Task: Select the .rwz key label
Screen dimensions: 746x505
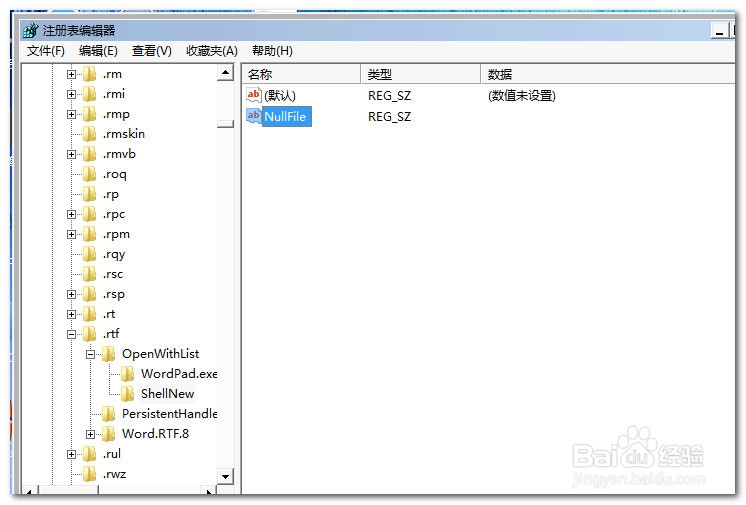Action: coord(114,474)
